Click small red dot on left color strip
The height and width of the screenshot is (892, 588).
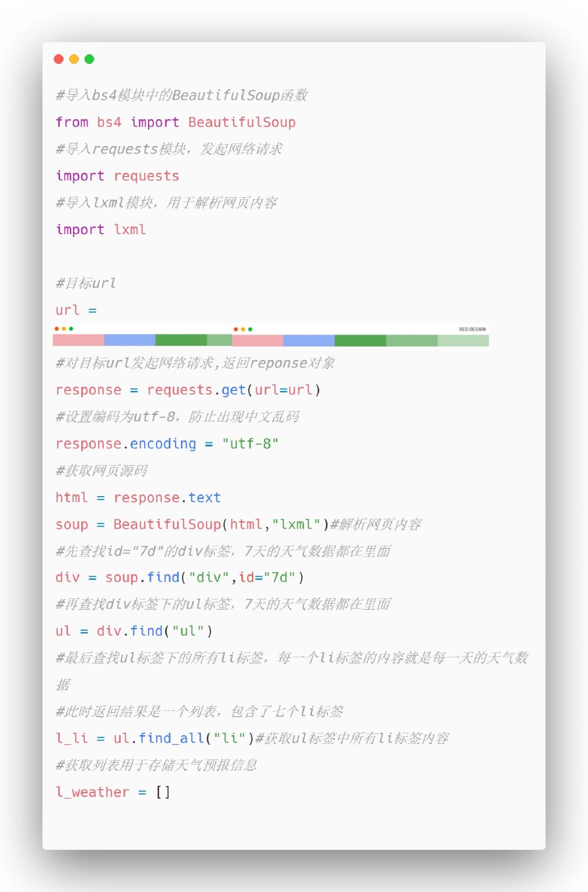tap(57, 329)
